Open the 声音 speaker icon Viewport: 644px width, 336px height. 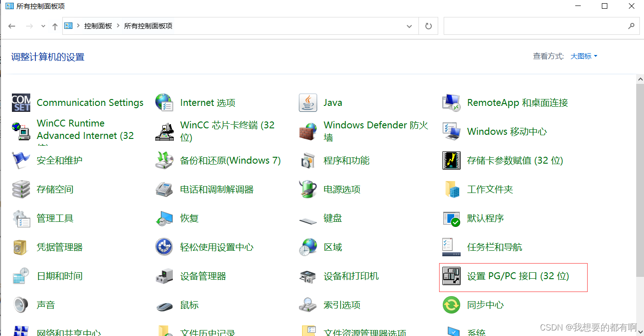pyautogui.click(x=21, y=305)
